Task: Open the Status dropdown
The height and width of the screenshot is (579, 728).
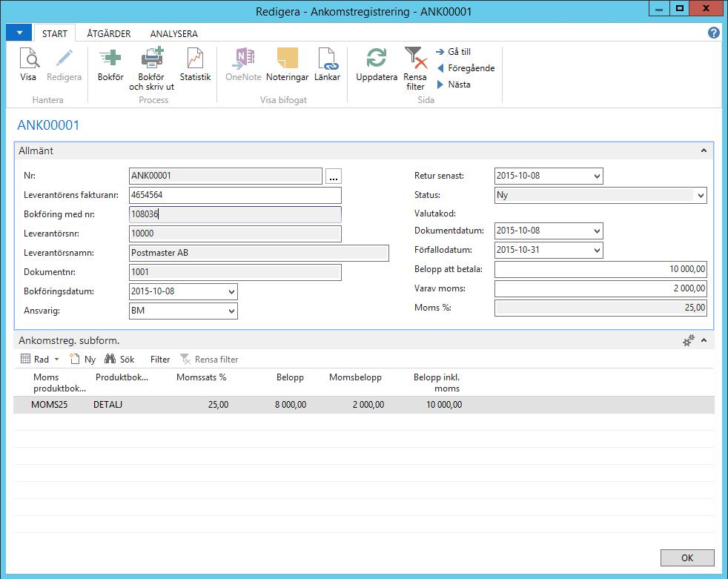Action: [x=701, y=196]
